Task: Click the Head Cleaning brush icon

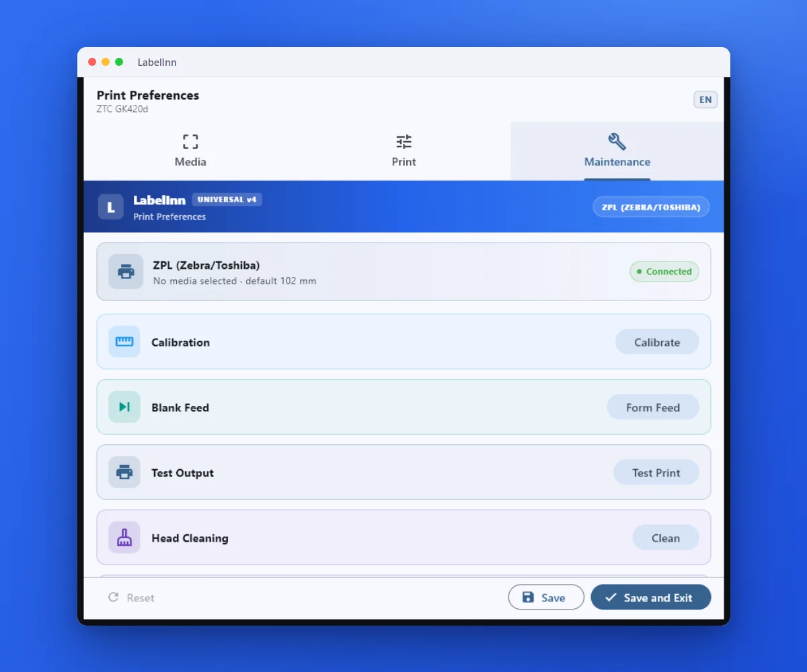Action: pyautogui.click(x=124, y=537)
